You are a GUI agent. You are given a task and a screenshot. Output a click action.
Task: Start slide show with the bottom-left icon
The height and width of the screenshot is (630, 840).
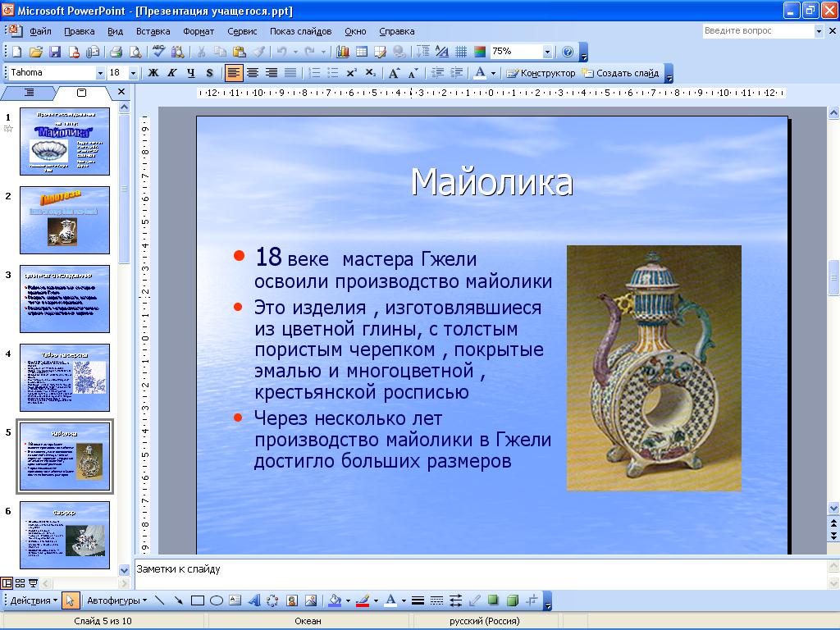33,583
